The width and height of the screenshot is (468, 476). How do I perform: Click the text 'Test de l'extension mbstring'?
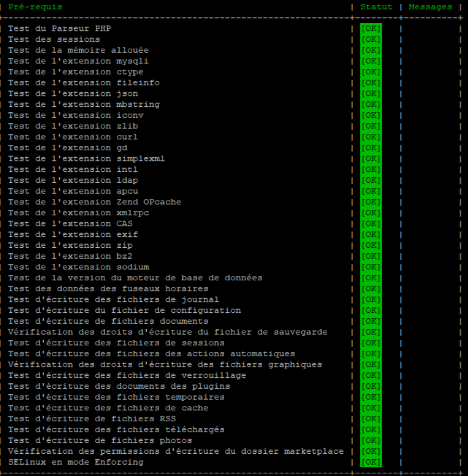coord(84,105)
